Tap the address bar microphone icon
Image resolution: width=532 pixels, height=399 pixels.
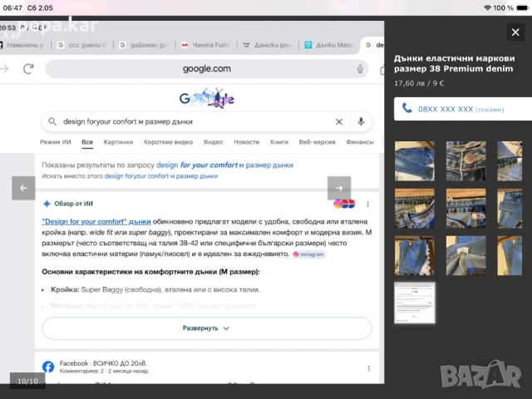pyautogui.click(x=360, y=69)
